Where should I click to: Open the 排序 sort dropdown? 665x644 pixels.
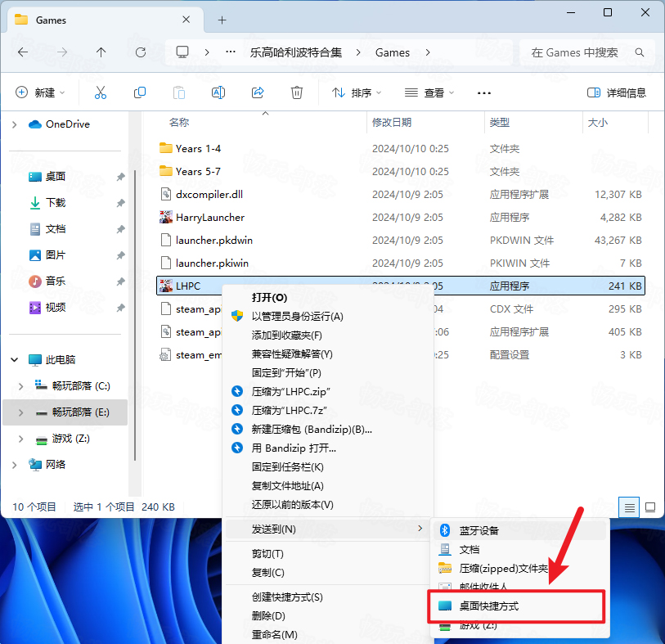pyautogui.click(x=357, y=92)
